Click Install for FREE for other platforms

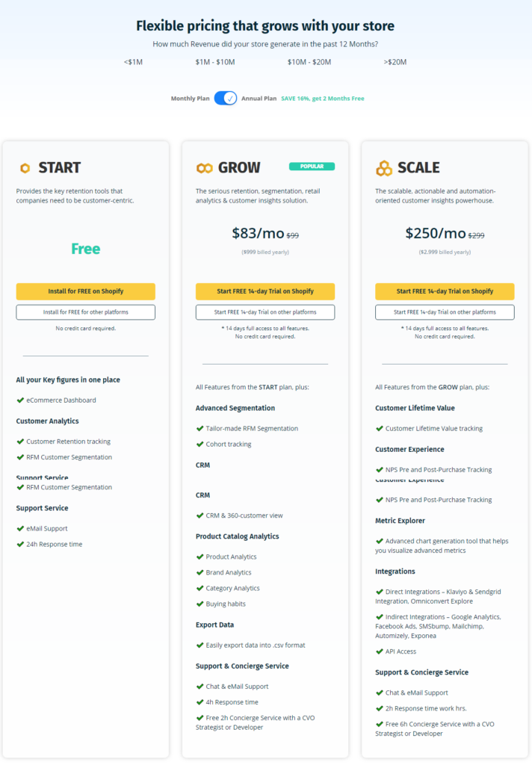[x=85, y=312]
